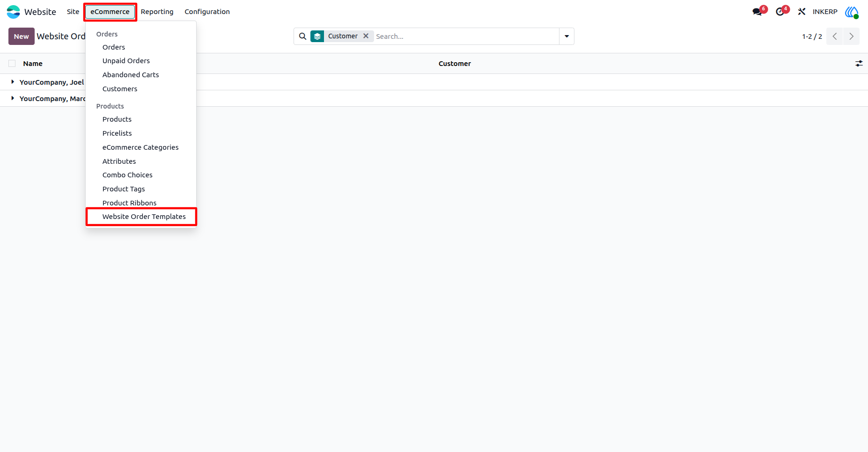Sort by the Customer column header

click(x=455, y=64)
